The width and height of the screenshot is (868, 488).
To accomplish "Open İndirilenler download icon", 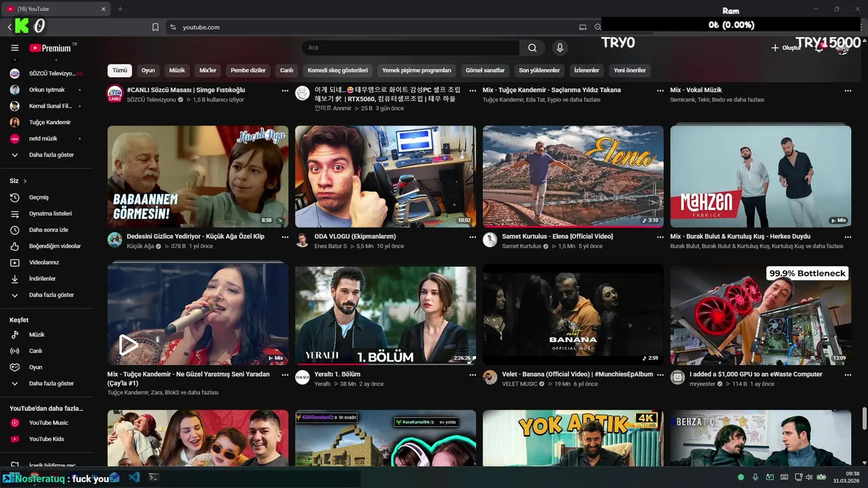I will [14, 279].
